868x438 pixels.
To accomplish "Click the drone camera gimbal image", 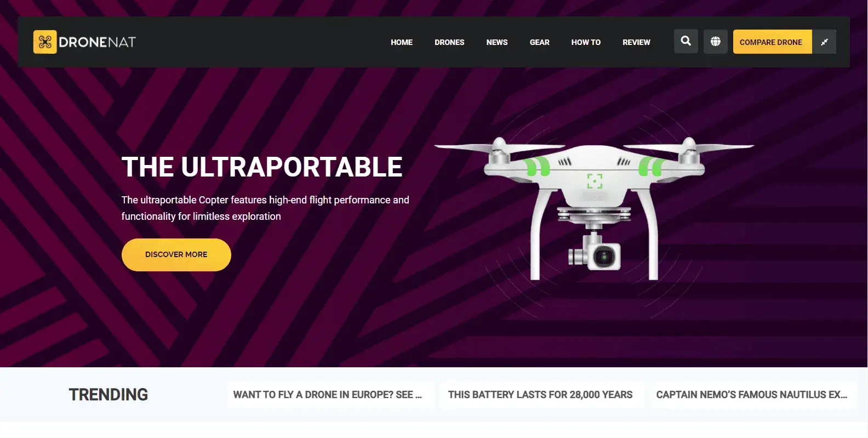I will point(595,252).
